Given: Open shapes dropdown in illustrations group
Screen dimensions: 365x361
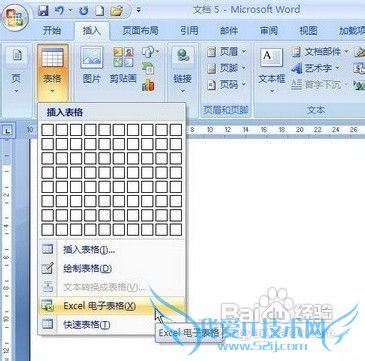Looking at the screenshot, I should 150,51.
